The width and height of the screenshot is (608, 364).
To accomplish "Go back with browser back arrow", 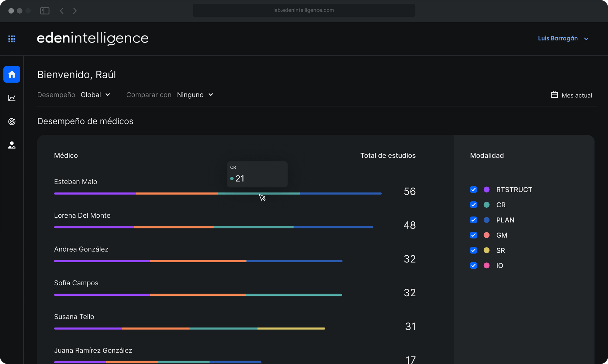I will point(62,11).
